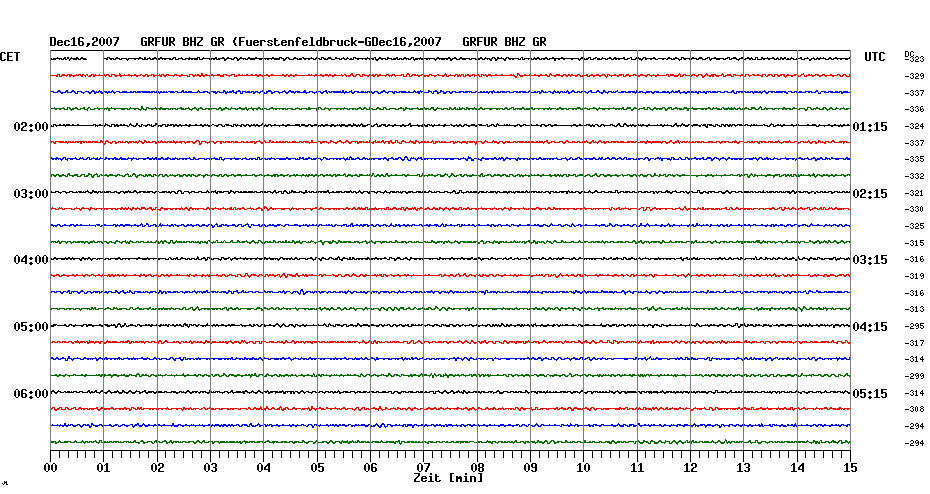Click the DC value -299
Image resolution: width=930 pixels, height=494 pixels.
914,377
